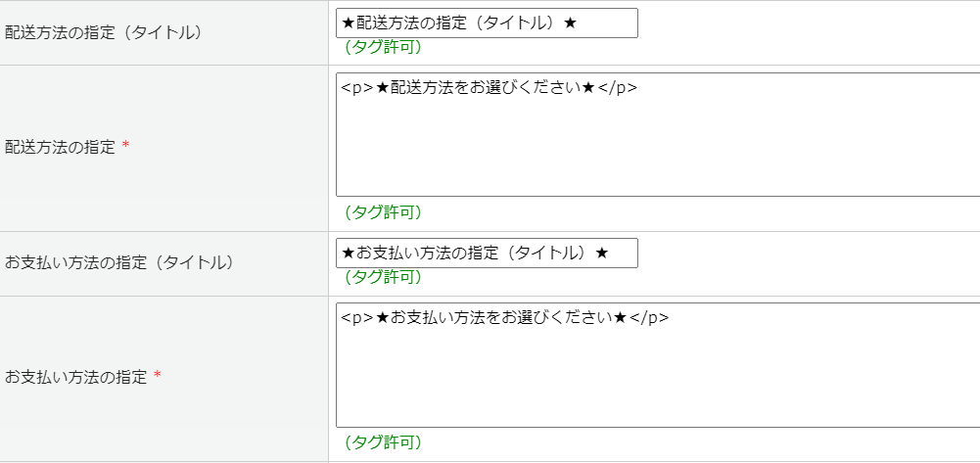This screenshot has height=463, width=980.
Task: Click red asterisk beside 配送方法の指定
Action: point(125,147)
